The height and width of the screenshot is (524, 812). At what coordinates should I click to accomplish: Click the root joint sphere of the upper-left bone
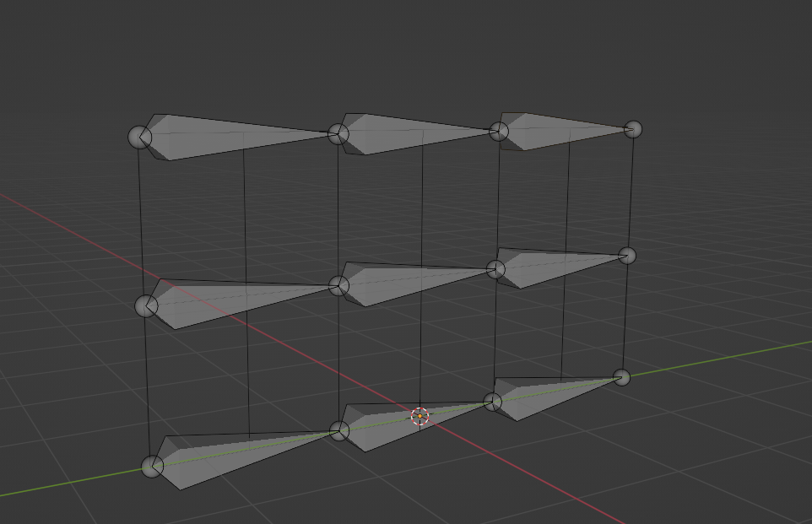coord(140,138)
